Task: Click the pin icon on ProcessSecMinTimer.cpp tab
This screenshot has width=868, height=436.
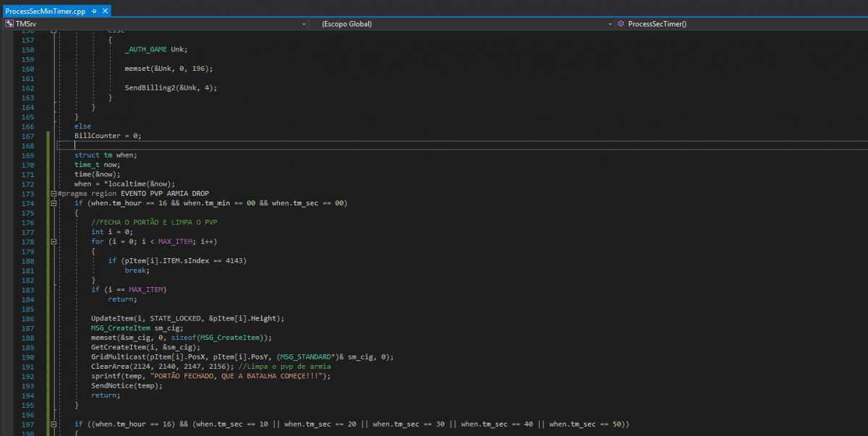Action: click(94, 12)
